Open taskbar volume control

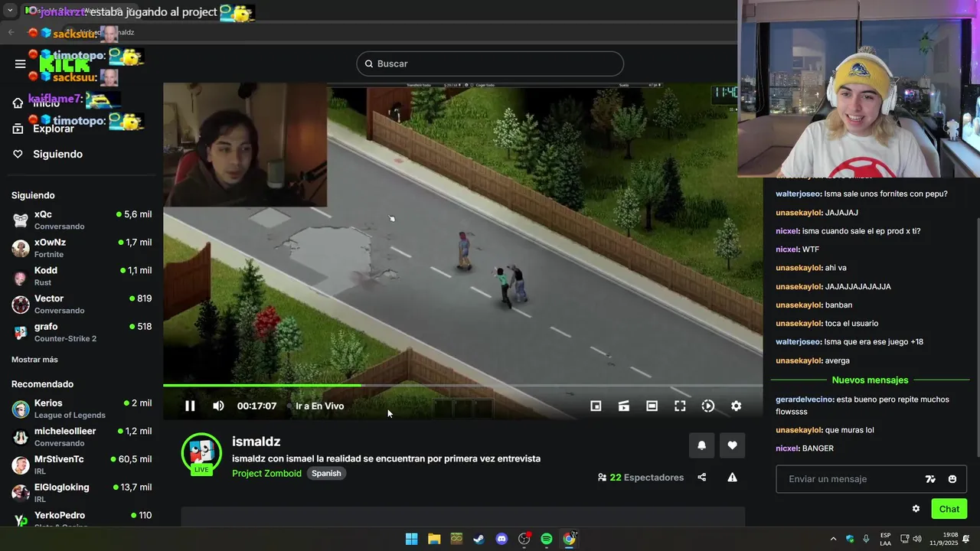[917, 539]
